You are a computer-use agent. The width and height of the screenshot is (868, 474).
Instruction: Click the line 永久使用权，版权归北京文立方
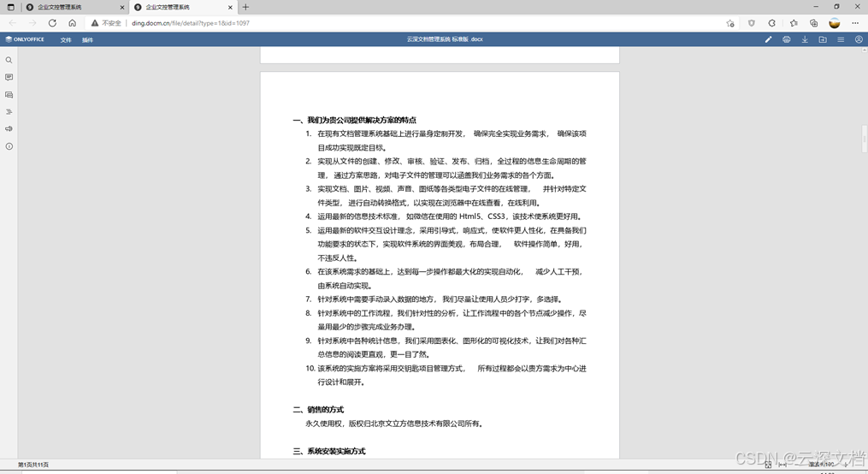click(x=395, y=424)
